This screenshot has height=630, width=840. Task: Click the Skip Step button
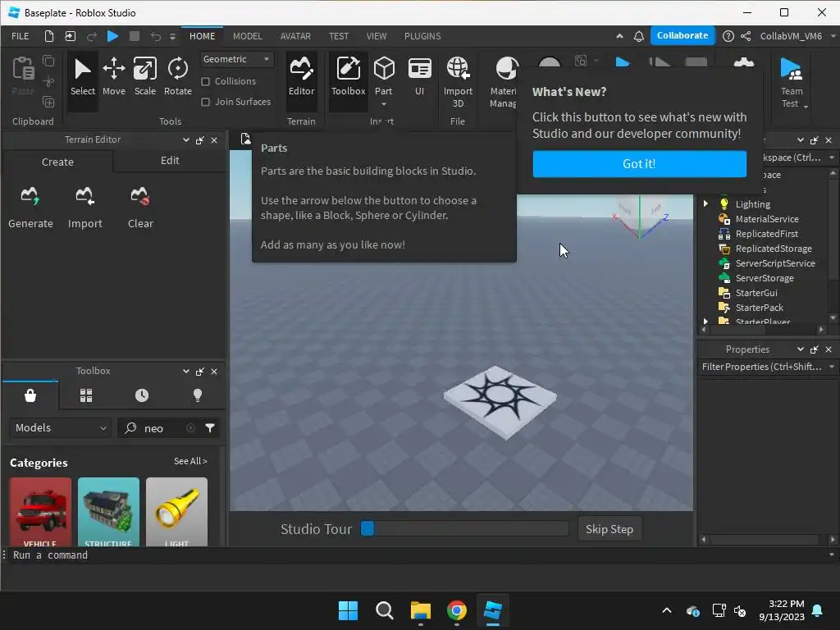coord(609,529)
